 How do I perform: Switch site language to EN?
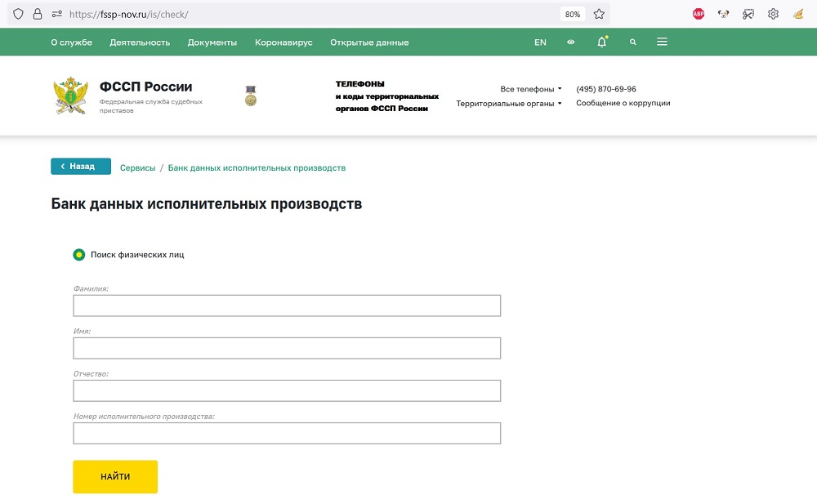540,42
